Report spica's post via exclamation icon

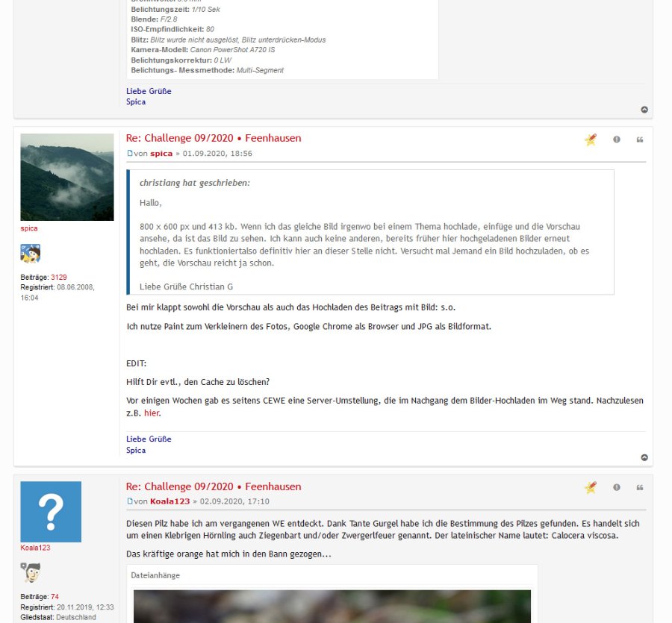[616, 140]
